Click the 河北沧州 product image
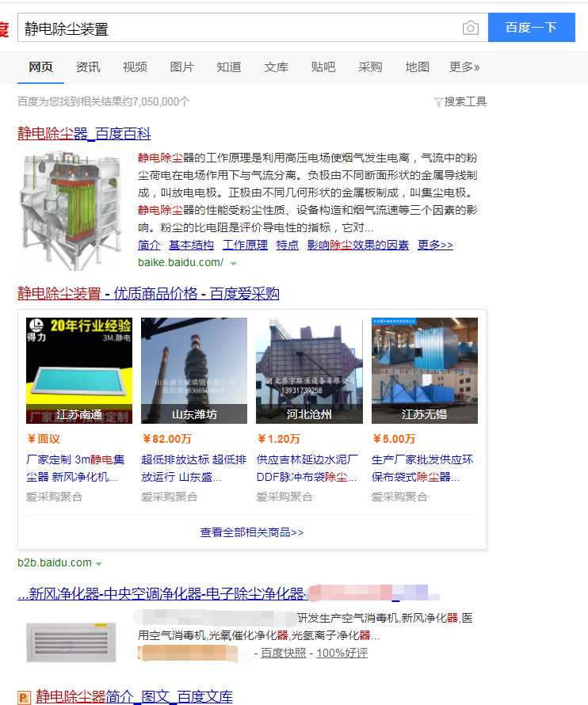The image size is (588, 705). tap(310, 371)
